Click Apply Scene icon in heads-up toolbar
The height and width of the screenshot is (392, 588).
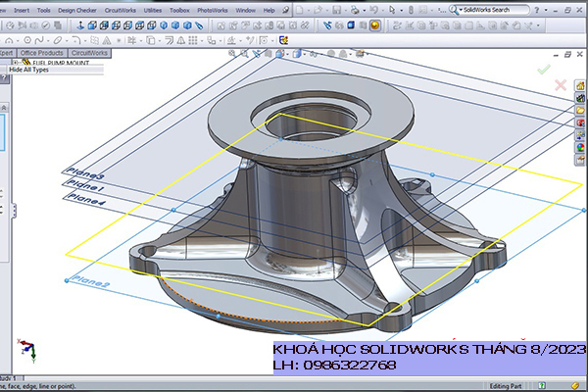(x=343, y=54)
